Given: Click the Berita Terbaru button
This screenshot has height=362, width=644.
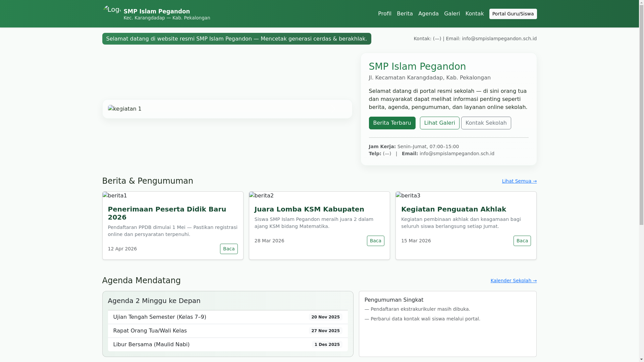Looking at the screenshot, I should point(392,123).
